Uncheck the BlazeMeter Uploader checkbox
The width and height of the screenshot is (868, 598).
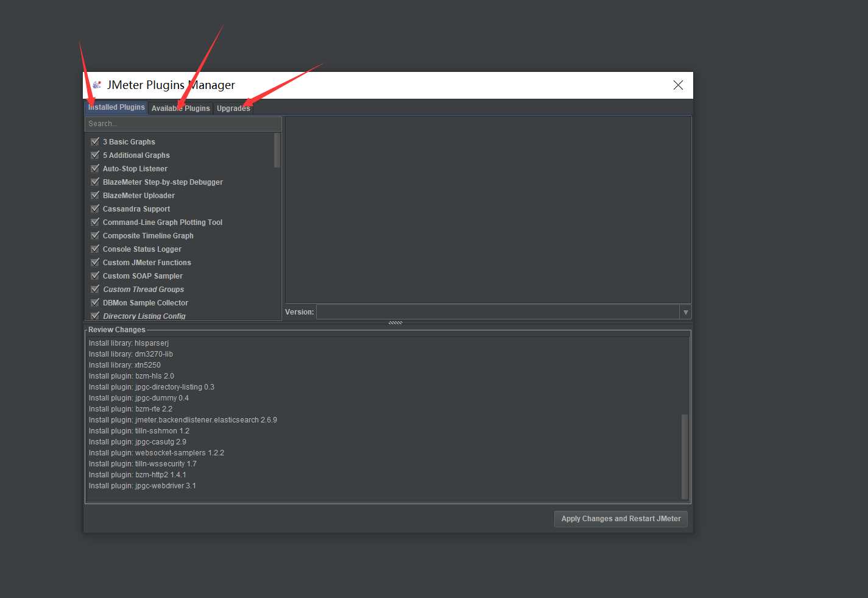click(x=95, y=195)
